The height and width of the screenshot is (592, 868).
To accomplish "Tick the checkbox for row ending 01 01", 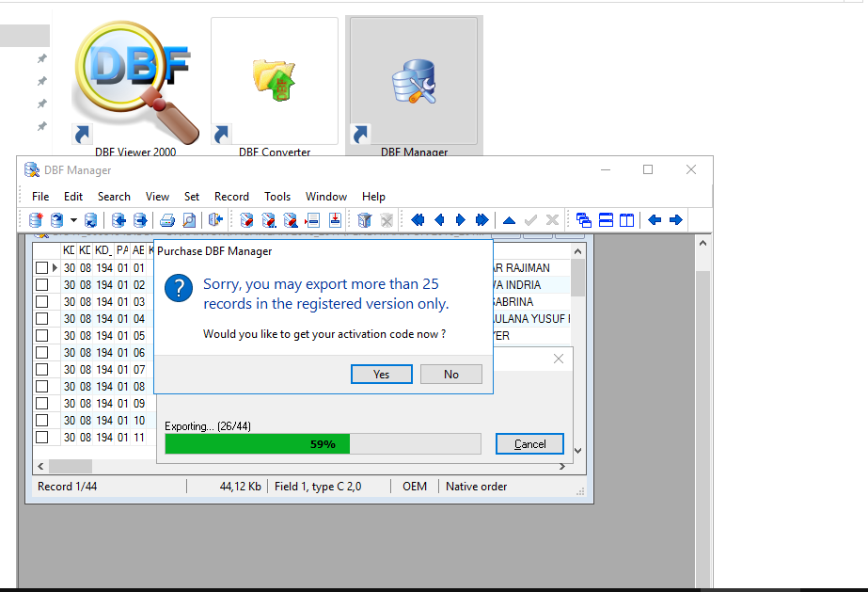I will [x=42, y=268].
